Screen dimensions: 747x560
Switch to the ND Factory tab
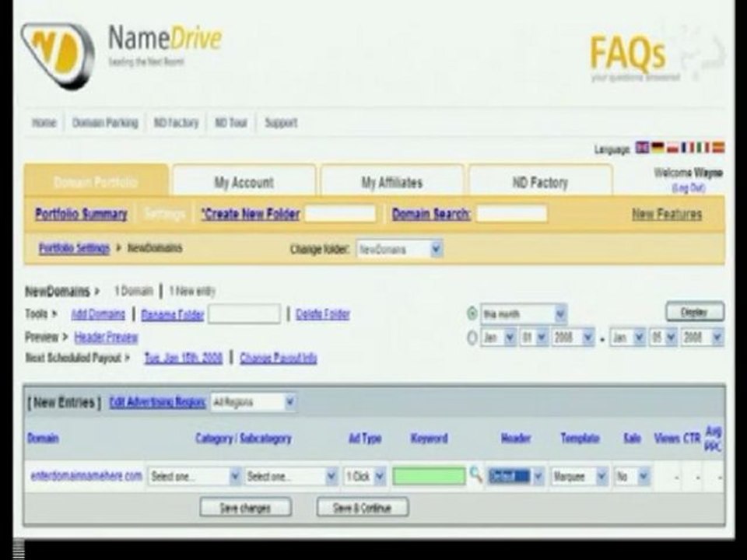(x=540, y=181)
